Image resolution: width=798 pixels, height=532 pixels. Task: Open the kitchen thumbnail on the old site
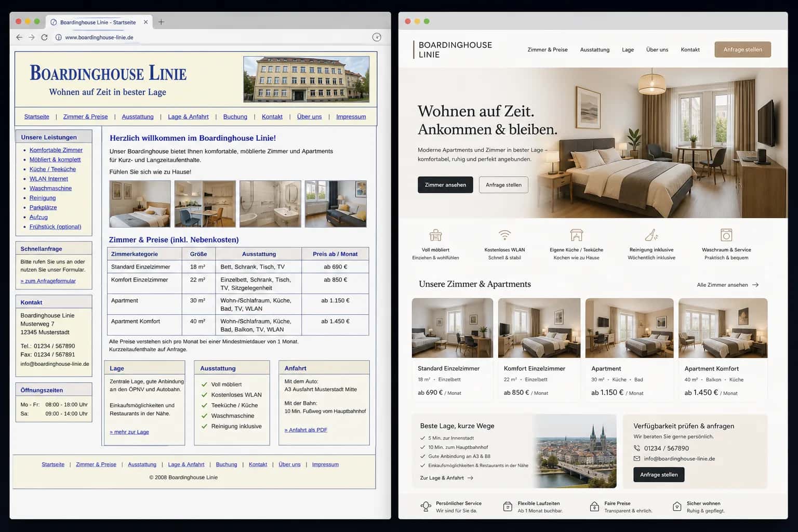[205, 204]
